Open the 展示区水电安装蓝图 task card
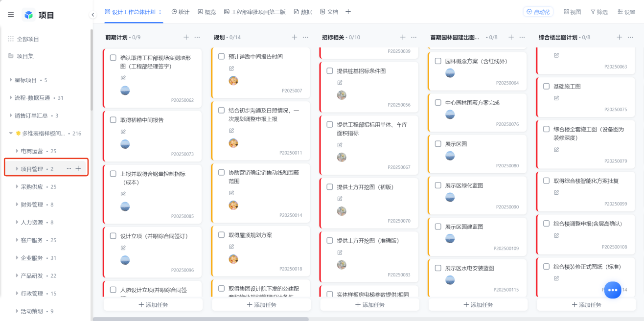Screen dimensions: 644x321 477,278
